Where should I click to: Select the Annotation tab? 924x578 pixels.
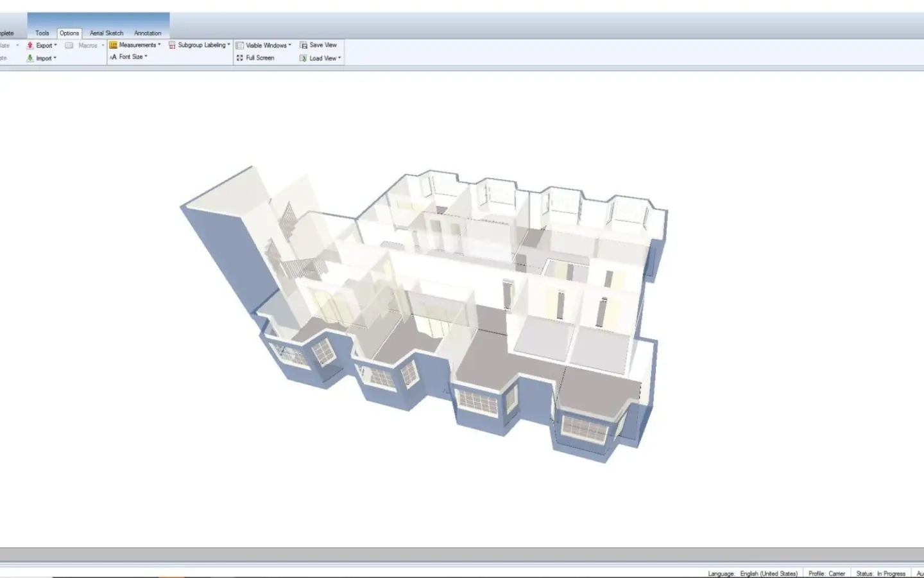coord(148,33)
